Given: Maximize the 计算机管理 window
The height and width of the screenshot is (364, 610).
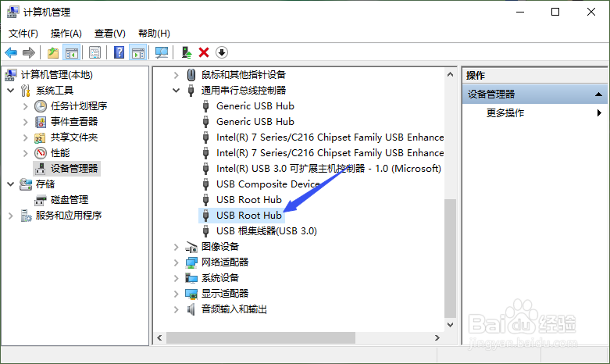Looking at the screenshot, I should (555, 12).
